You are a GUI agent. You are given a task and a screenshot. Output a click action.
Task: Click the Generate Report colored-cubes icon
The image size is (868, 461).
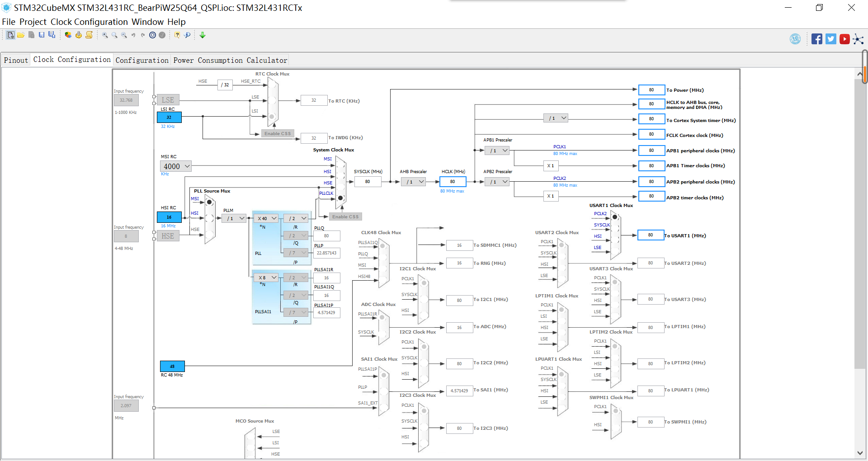68,35
